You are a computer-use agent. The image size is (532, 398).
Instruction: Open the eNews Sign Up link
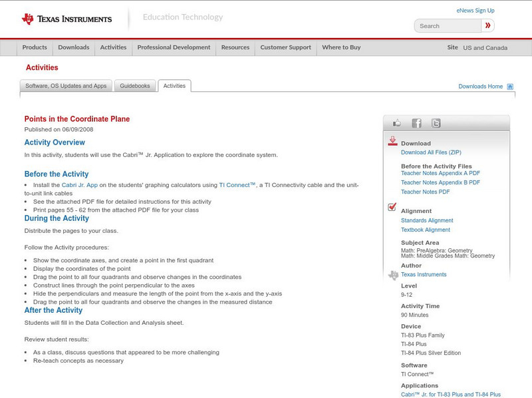tap(475, 11)
